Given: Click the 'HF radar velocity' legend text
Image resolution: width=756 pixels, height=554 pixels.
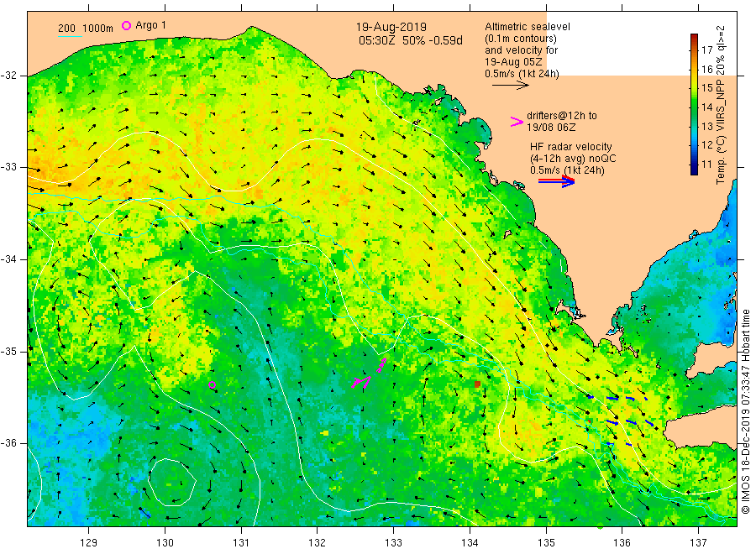Looking at the screenshot, I should coord(571,146).
